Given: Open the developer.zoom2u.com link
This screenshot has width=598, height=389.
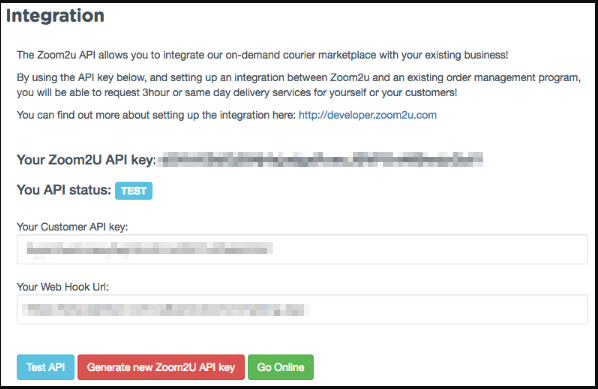Looking at the screenshot, I should tap(368, 115).
